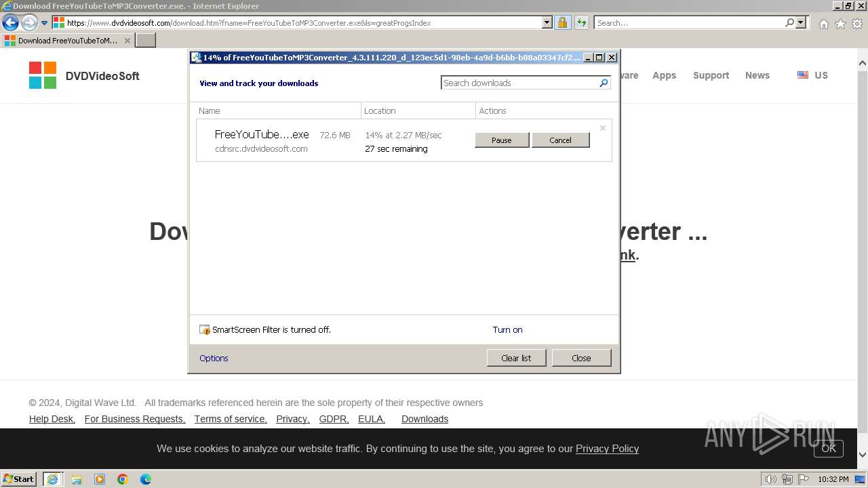Open the recent pages dropdown arrow
Screen dimensions: 868x488
[x=45, y=22]
